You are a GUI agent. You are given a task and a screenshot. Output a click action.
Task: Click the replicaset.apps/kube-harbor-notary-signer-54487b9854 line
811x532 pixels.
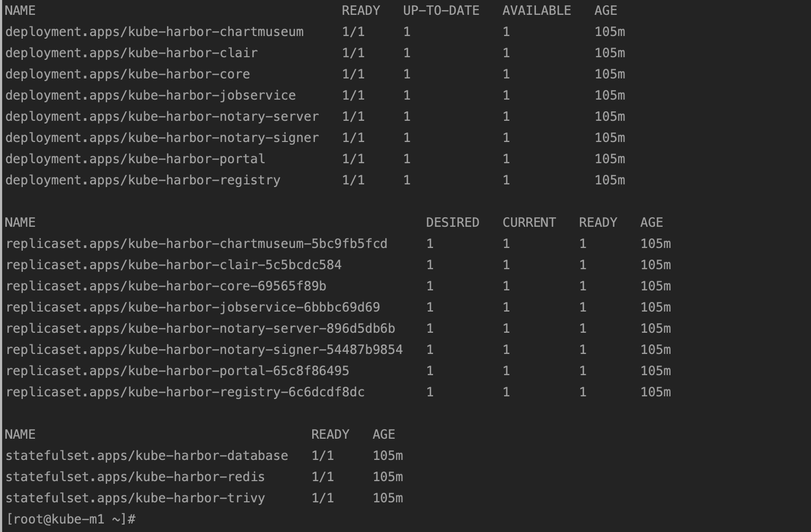204,350
